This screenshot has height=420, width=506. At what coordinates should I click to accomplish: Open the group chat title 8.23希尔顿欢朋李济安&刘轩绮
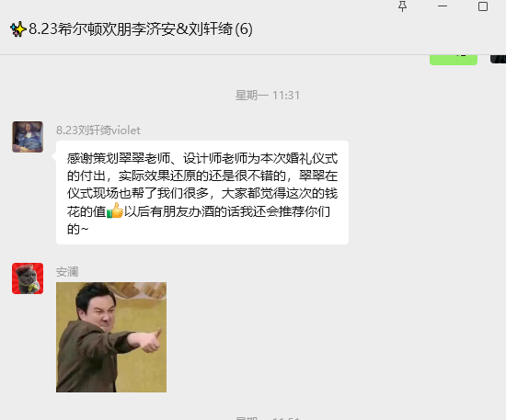(x=131, y=29)
